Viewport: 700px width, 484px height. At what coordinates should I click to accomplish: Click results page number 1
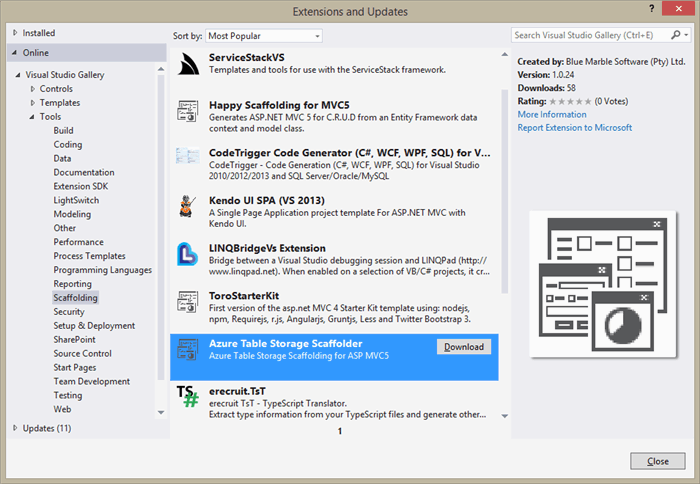340,431
